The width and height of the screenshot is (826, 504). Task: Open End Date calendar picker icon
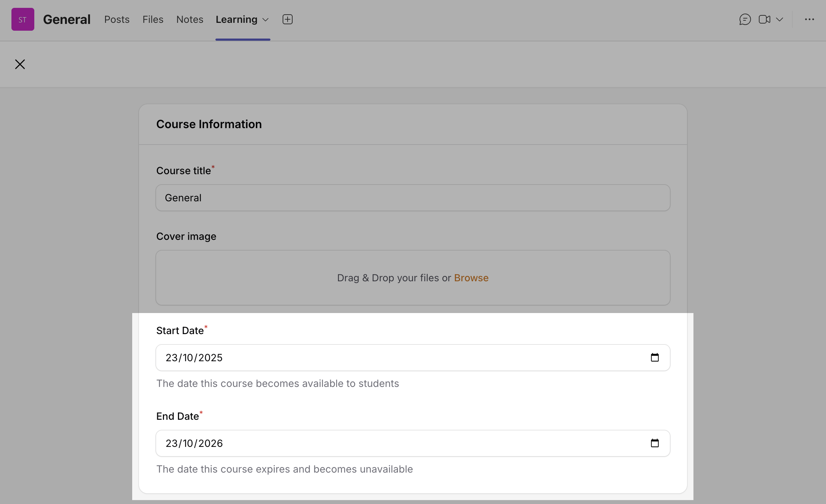point(655,443)
